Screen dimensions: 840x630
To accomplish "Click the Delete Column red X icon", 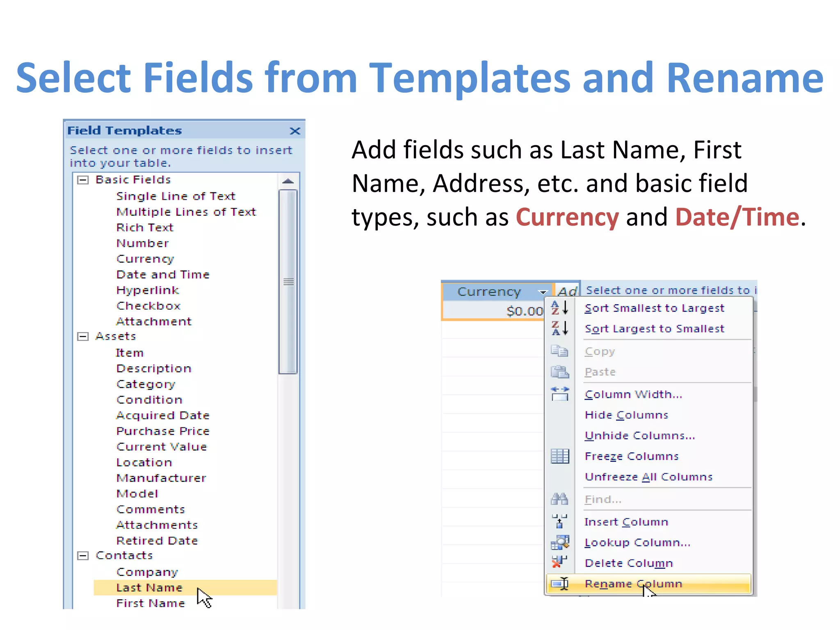I will (x=559, y=562).
